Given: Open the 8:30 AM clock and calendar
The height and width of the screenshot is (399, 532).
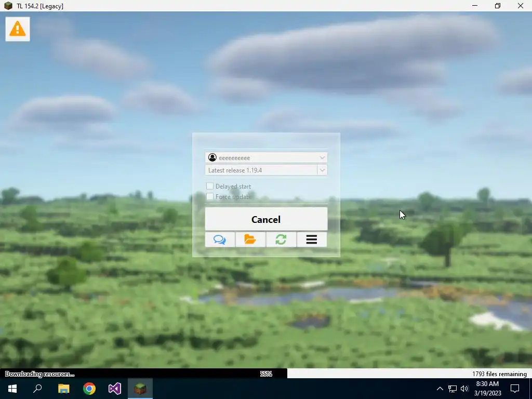Looking at the screenshot, I should click(x=487, y=389).
